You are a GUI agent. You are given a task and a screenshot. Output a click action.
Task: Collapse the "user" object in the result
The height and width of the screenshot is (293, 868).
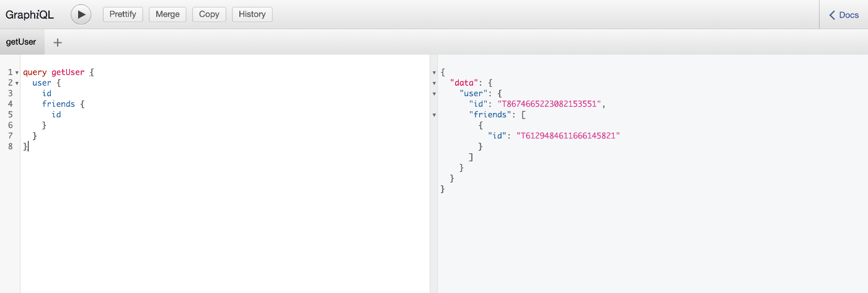coord(434,94)
